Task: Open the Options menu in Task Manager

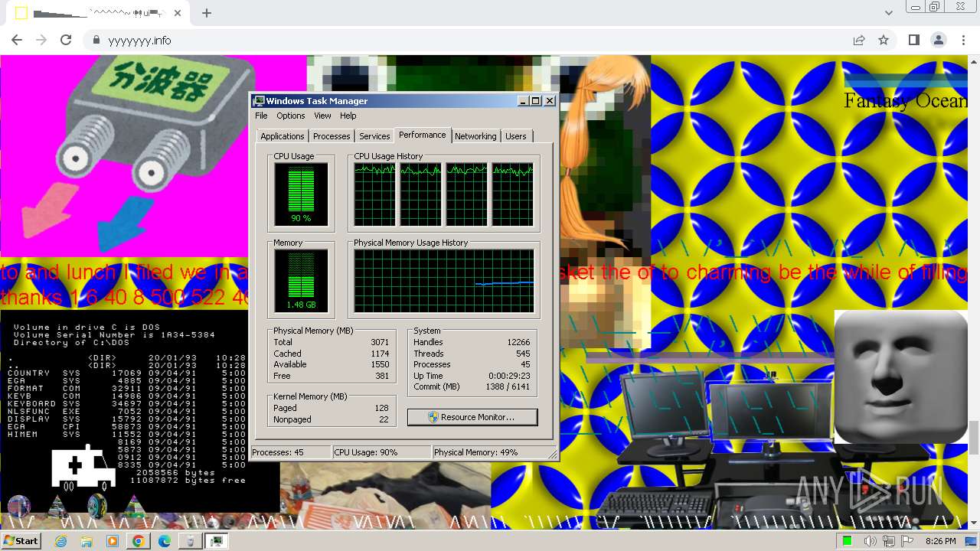Action: tap(290, 116)
